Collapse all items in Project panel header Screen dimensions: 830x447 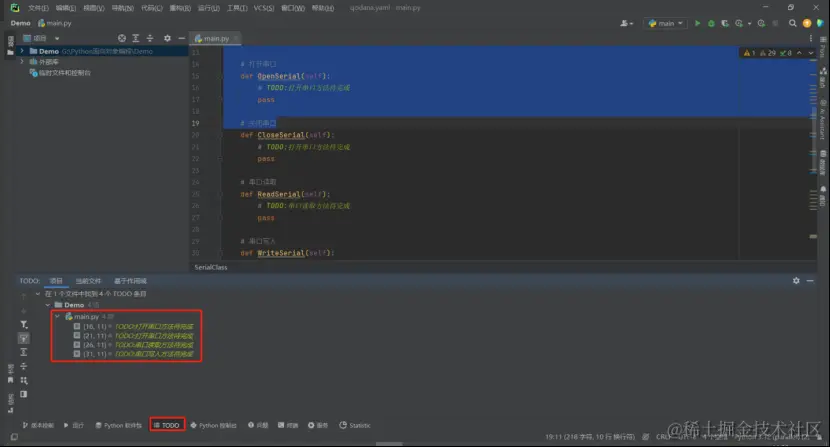150,38
